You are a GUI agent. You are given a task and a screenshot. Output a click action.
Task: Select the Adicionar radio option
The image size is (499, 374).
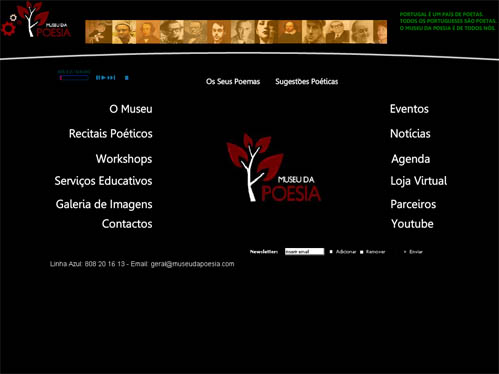click(331, 252)
